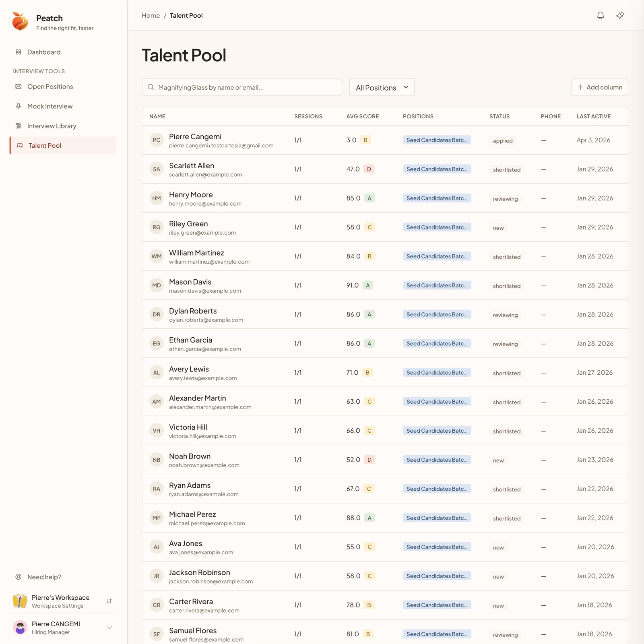Open Carter Rivera candidate name
The height and width of the screenshot is (644, 644).
[x=191, y=602]
